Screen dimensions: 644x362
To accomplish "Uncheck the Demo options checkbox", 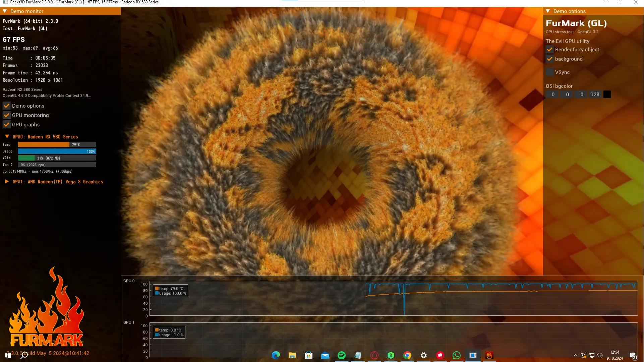I will 7,106.
